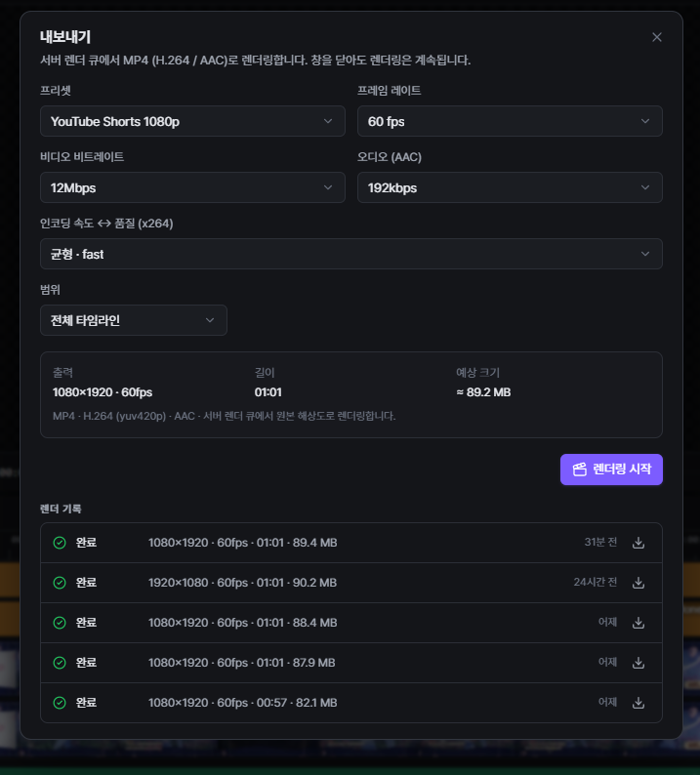Click the text '1080×1920 · 60fps · 01:01 · 89.4 MB'

pyautogui.click(x=243, y=543)
